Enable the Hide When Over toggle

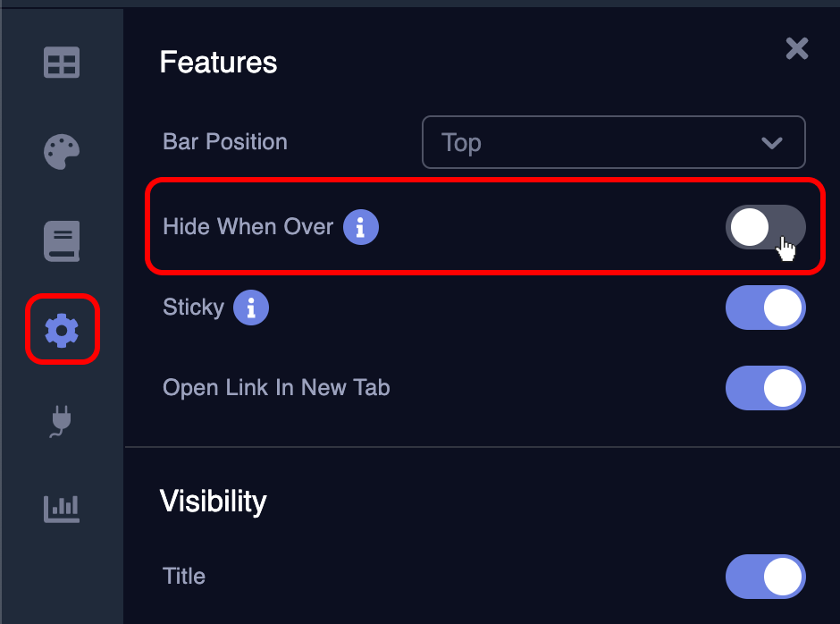click(x=765, y=227)
